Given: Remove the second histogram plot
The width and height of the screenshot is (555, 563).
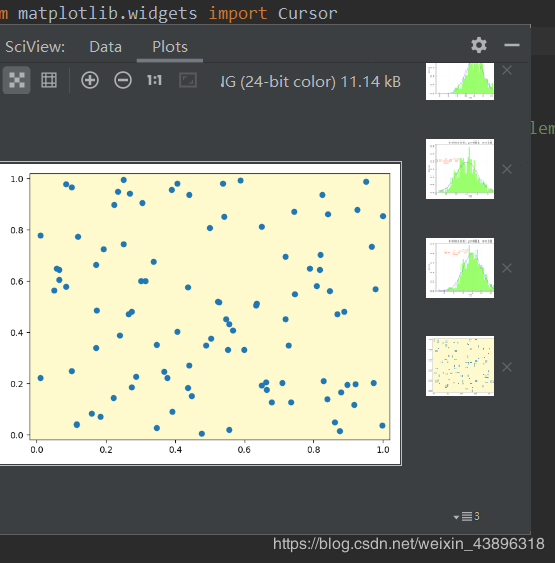Looking at the screenshot, I should click(x=507, y=169).
